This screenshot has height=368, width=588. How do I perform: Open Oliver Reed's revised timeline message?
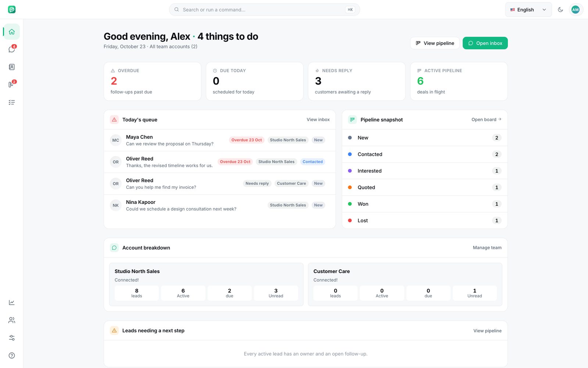click(x=220, y=162)
